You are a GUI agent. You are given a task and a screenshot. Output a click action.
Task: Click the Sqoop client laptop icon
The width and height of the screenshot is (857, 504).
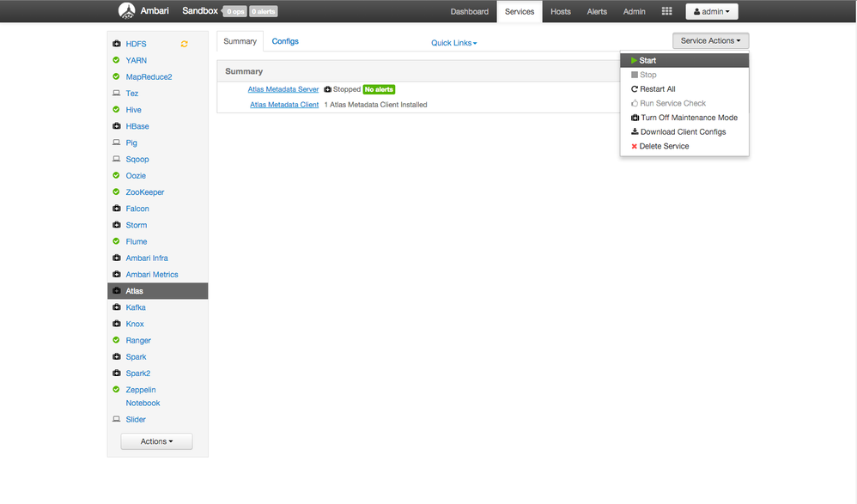click(x=117, y=159)
